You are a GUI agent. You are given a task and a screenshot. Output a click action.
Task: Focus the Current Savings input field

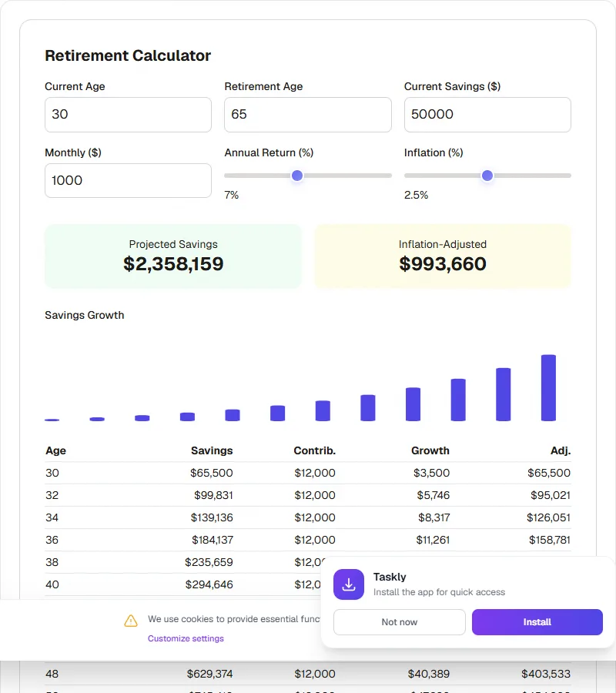click(x=487, y=115)
